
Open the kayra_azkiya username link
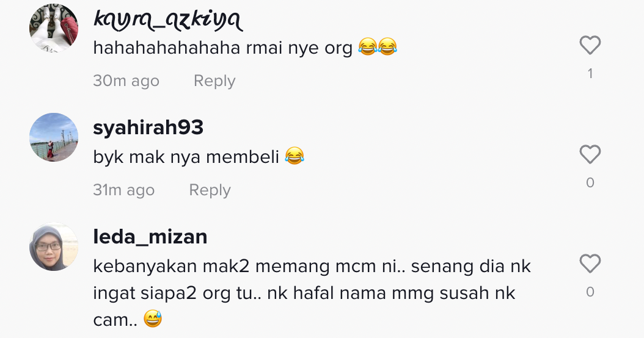coord(167,21)
